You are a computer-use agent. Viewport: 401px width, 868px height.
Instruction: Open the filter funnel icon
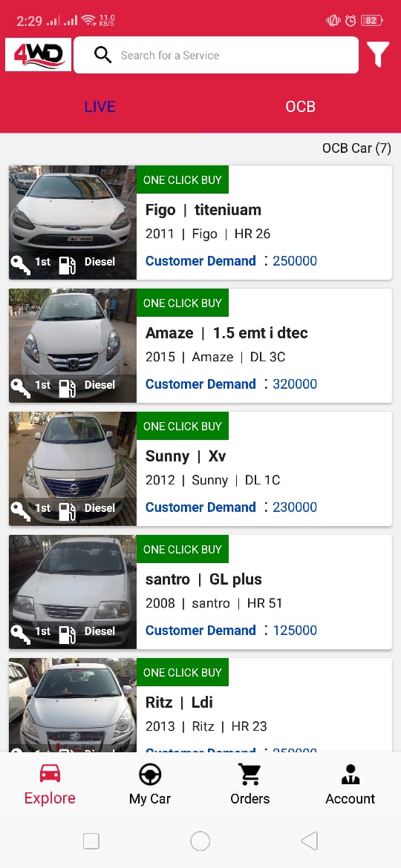378,53
